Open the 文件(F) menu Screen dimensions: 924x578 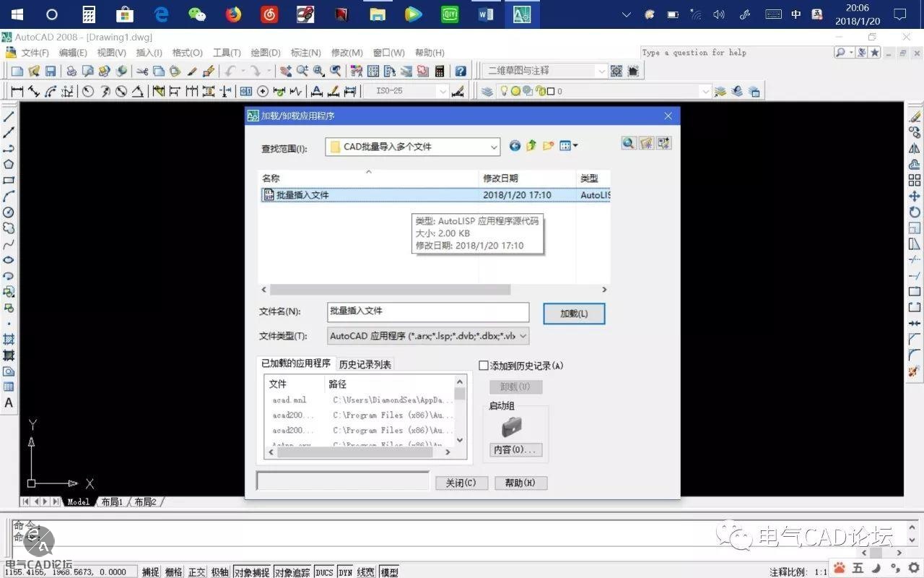pyautogui.click(x=35, y=53)
